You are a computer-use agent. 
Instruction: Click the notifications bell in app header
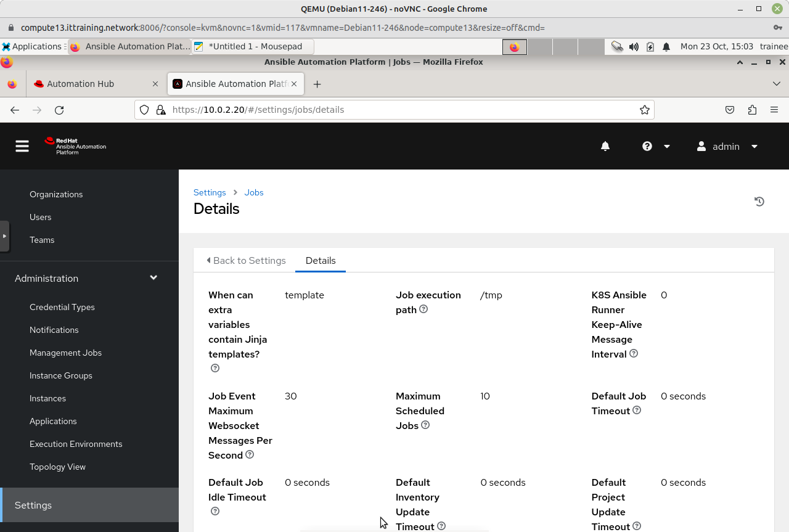(x=605, y=146)
